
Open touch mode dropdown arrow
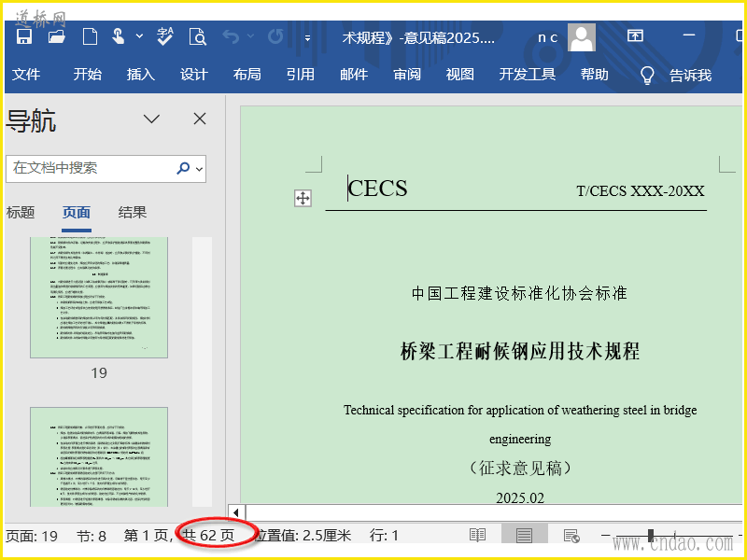[x=139, y=36]
